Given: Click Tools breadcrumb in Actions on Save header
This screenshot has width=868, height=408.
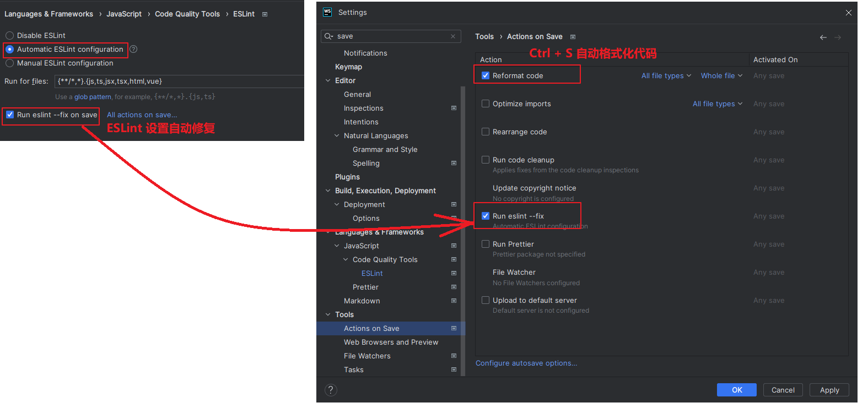Looking at the screenshot, I should 484,37.
